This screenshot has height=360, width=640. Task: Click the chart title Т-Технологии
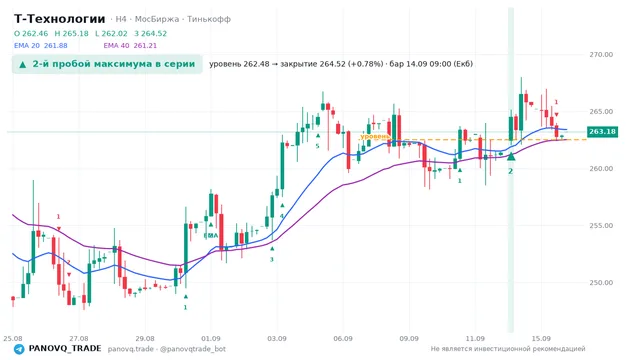60,19
